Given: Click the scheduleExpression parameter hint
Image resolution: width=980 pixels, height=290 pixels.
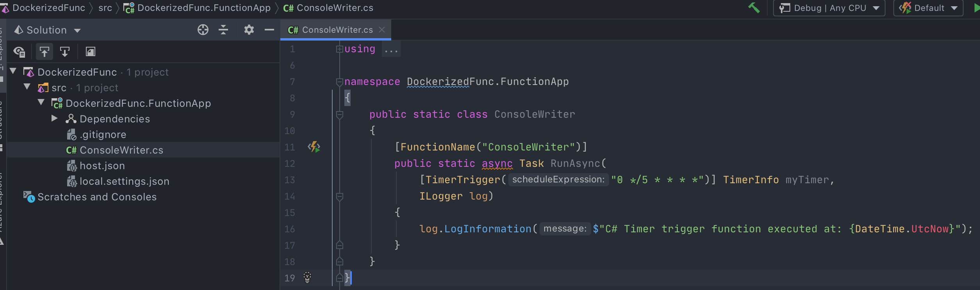Looking at the screenshot, I should (558, 179).
